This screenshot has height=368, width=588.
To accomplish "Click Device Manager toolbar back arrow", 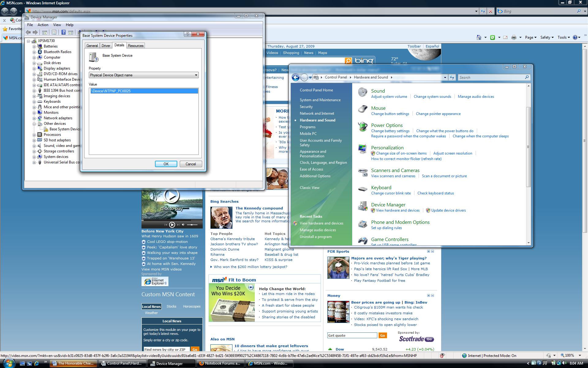I will pyautogui.click(x=28, y=32).
